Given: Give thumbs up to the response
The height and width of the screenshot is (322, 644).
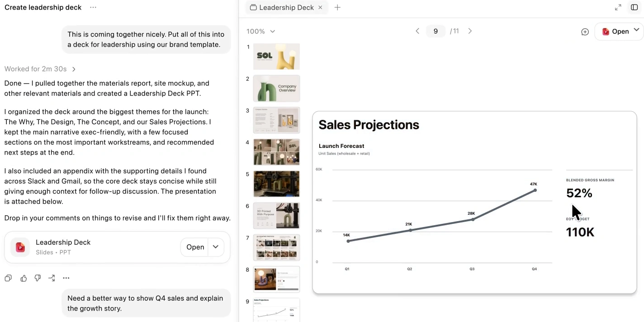Looking at the screenshot, I should (x=24, y=278).
